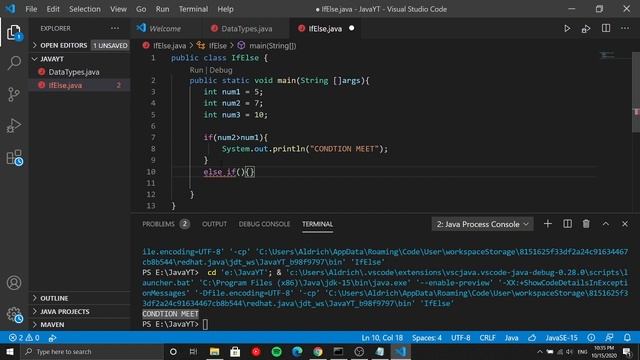Click Ln 10, Col 18 in status bar

point(382,338)
